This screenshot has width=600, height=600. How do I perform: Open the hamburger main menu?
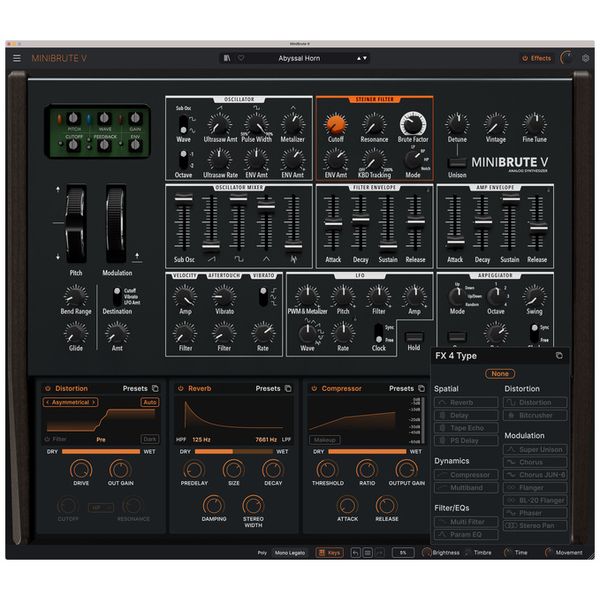tap(16, 58)
